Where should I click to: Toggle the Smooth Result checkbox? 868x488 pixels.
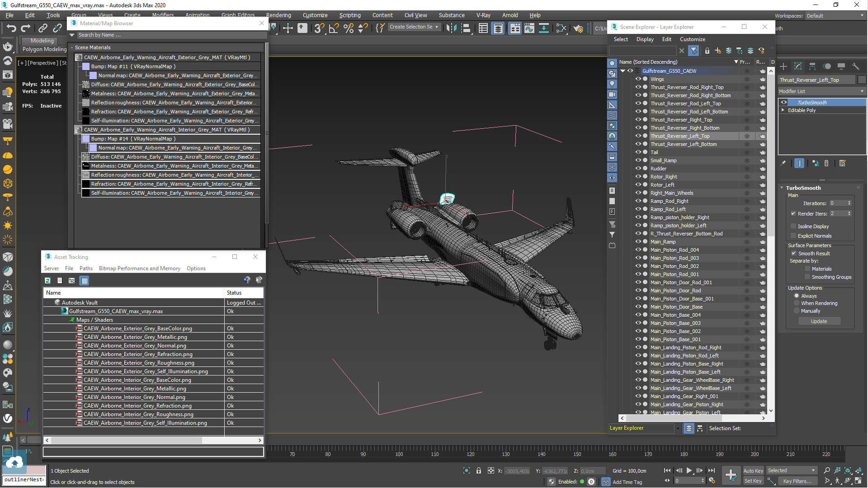coord(794,253)
